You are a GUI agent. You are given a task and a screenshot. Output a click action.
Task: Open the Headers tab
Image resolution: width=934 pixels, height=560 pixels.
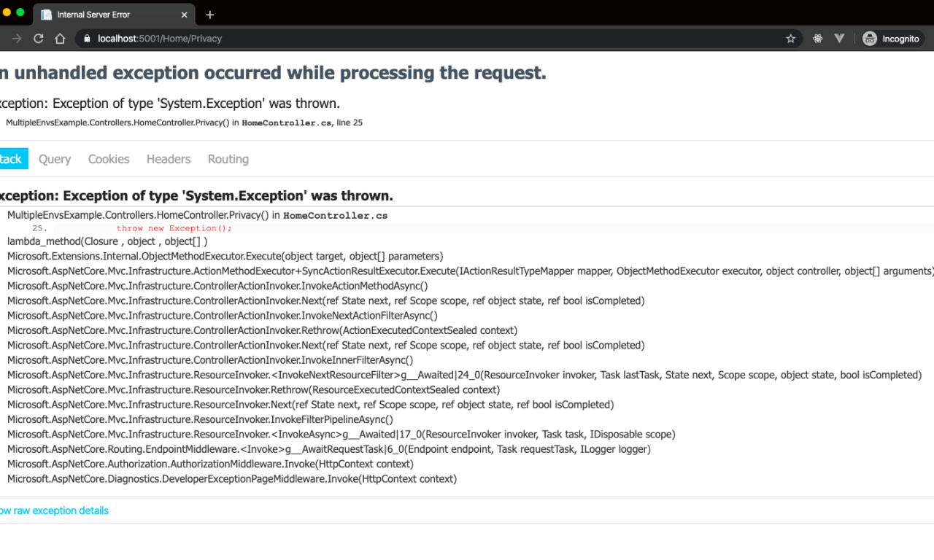click(169, 159)
